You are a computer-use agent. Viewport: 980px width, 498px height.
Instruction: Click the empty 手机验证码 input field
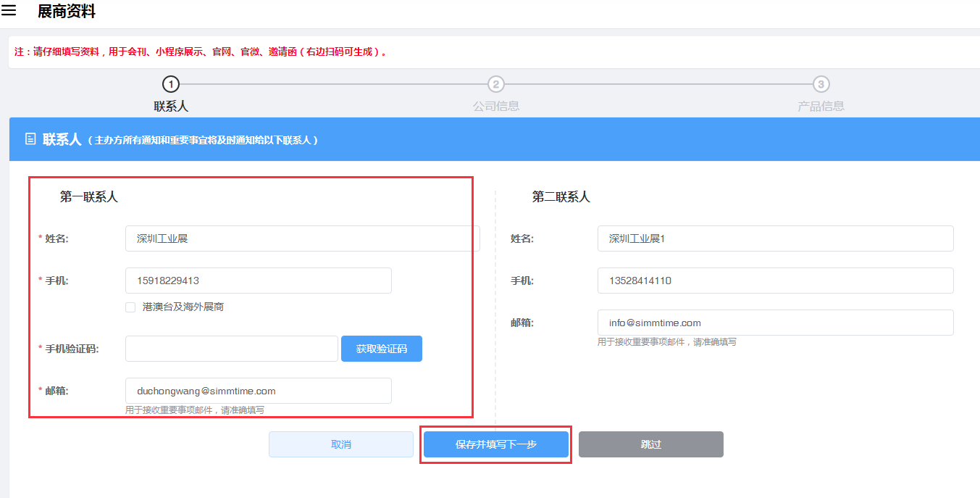pos(231,349)
